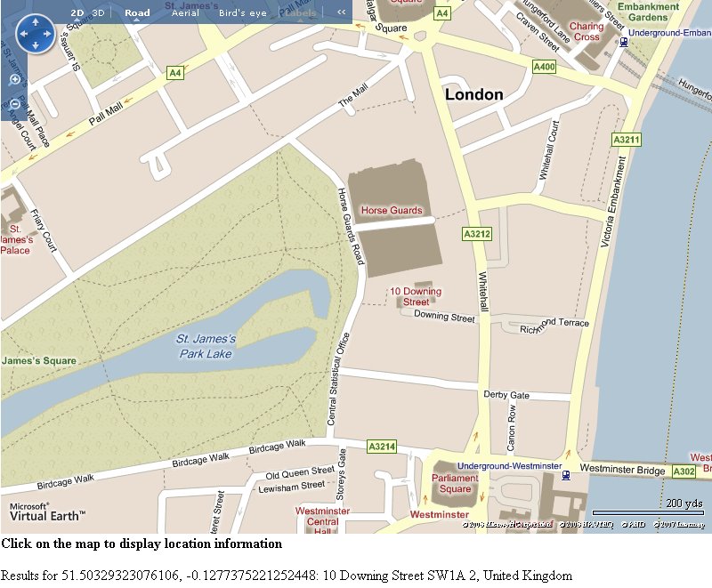This screenshot has width=712, height=588.
Task: Click the A400 road shield
Action: tap(544, 67)
